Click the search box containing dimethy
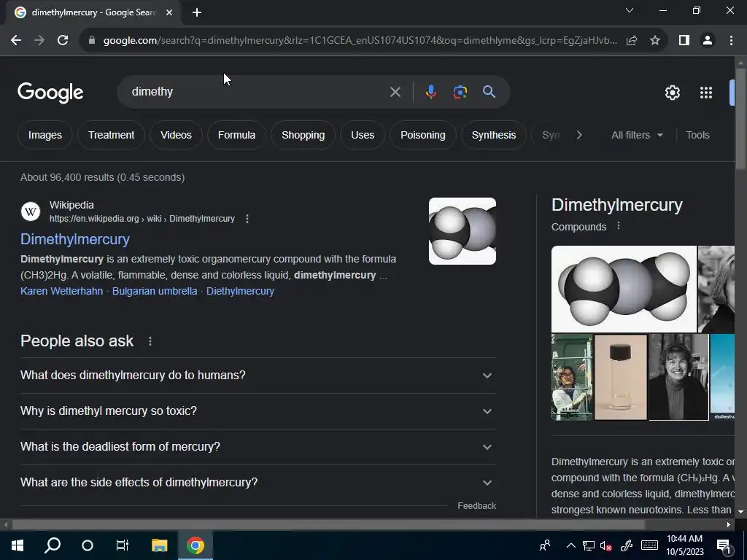Screen dimensions: 747x560 click(x=258, y=91)
